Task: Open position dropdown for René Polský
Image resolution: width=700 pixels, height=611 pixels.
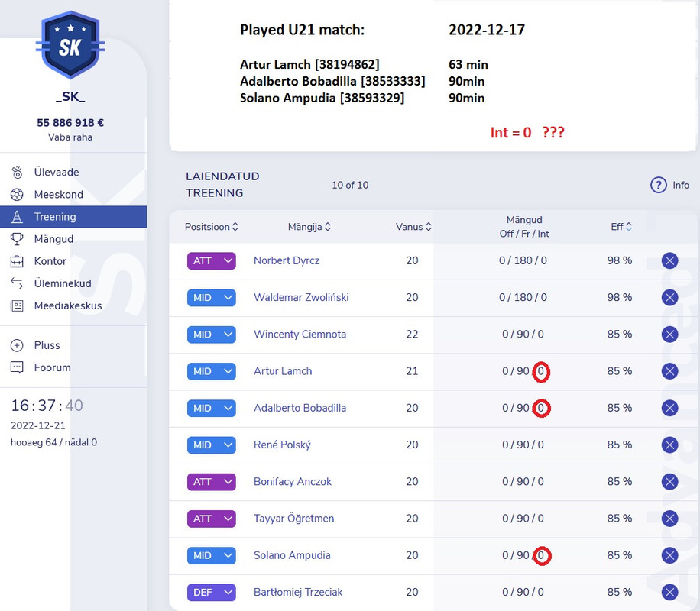Action: pyautogui.click(x=211, y=445)
